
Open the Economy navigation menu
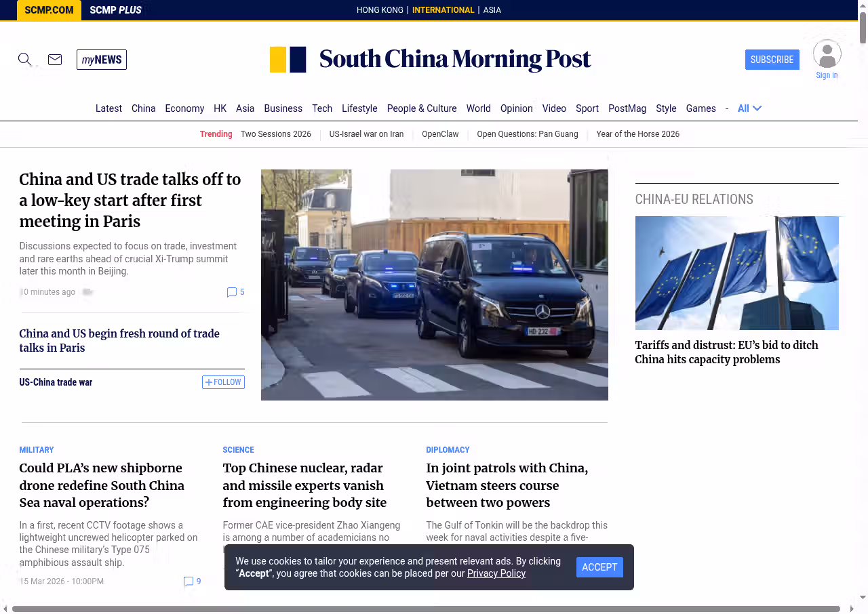click(184, 108)
